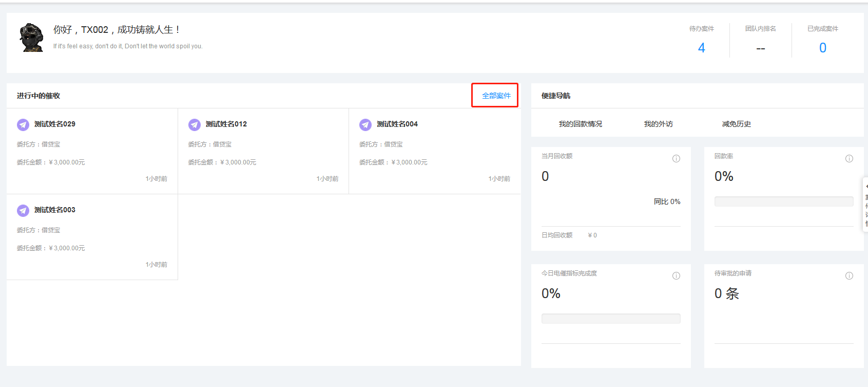Open 我的外访 shortcut
Screen dimensions: 868x387
click(658, 124)
